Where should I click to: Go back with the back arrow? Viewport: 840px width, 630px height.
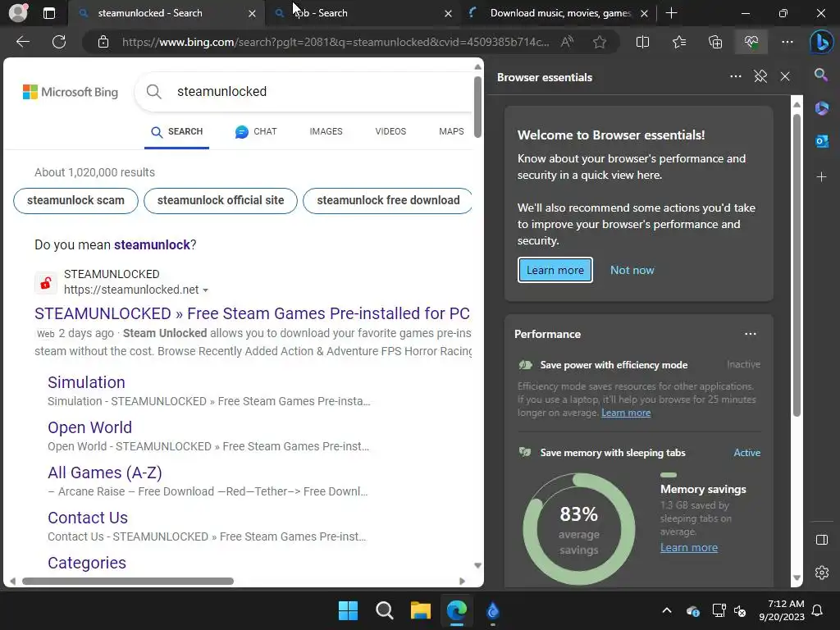pos(22,42)
